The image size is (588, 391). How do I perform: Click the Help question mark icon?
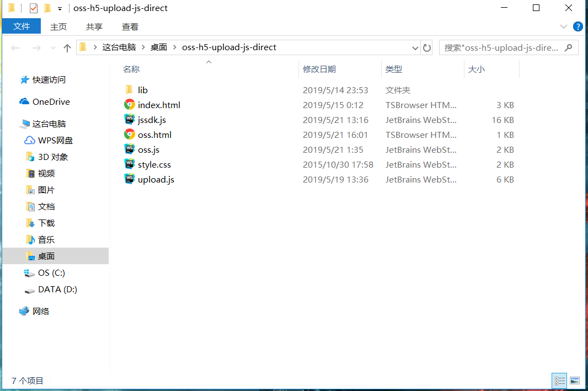click(x=578, y=26)
